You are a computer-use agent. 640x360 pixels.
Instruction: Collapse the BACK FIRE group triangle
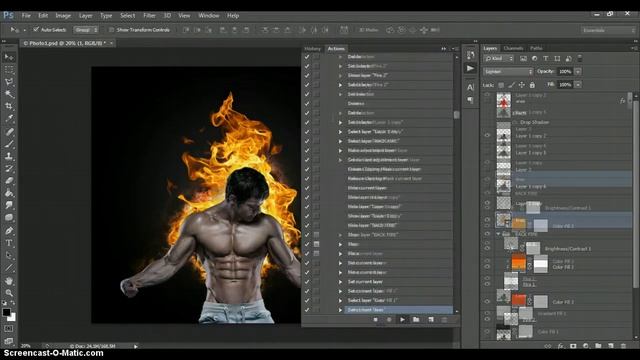coord(498,234)
